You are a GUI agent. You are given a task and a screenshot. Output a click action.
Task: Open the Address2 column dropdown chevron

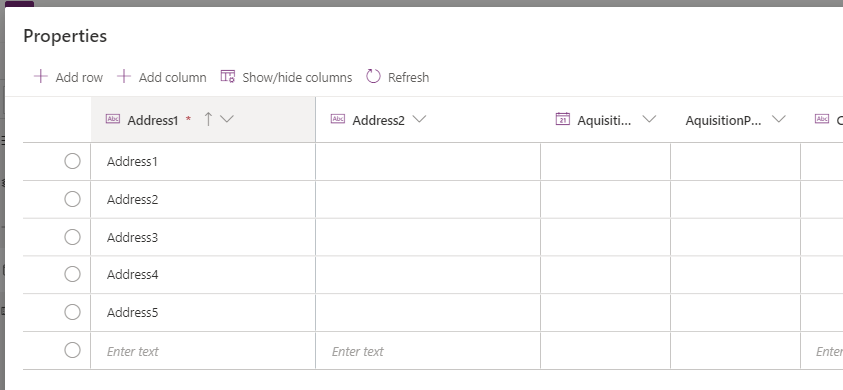[x=419, y=119]
